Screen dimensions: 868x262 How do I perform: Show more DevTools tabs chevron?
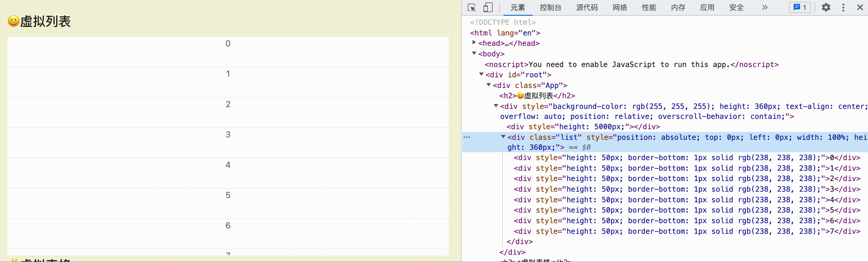pyautogui.click(x=764, y=7)
